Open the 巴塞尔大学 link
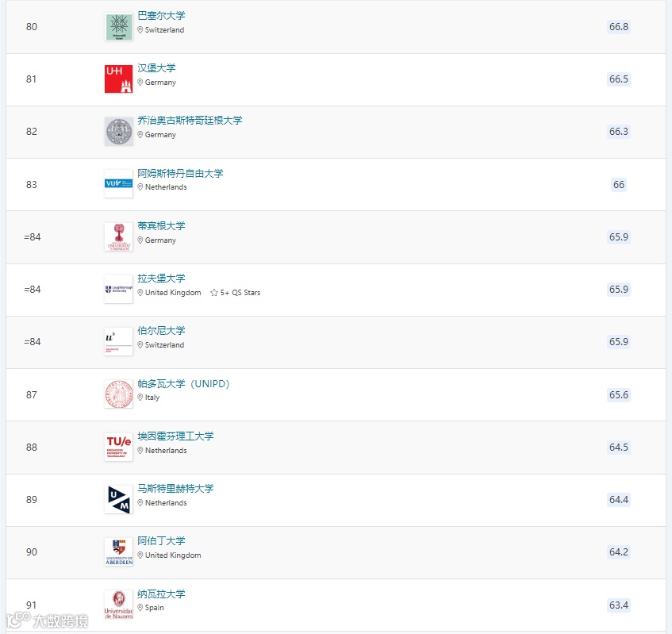Viewport: 672px width, 634px height. pyautogui.click(x=161, y=16)
